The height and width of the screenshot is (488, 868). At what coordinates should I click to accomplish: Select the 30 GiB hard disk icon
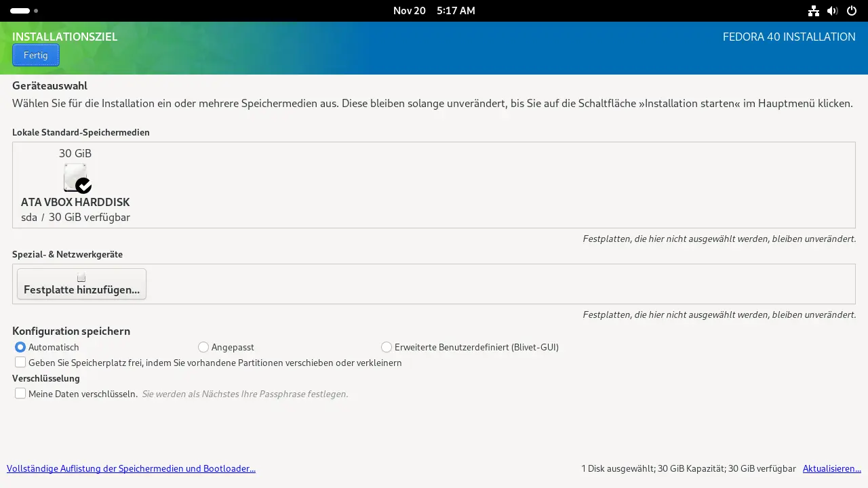coord(76,178)
